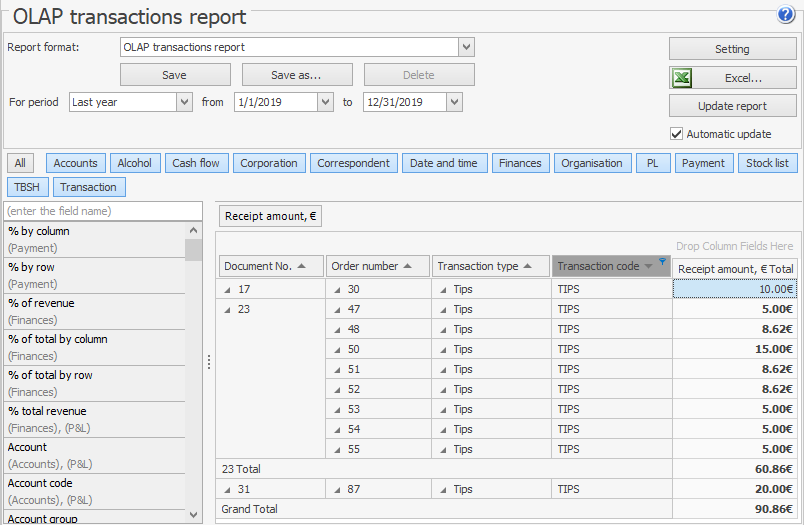Open the Report format dropdown
Viewport: 804px width, 525px height.
466,47
